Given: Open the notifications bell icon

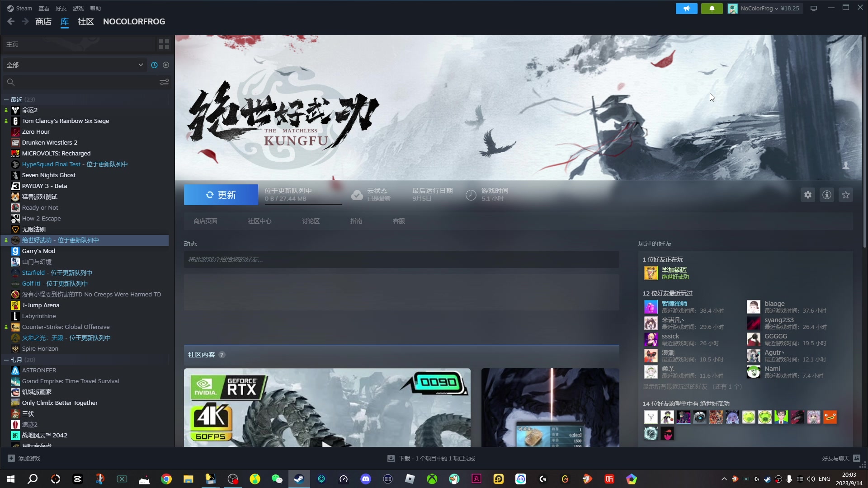Looking at the screenshot, I should pyautogui.click(x=712, y=8).
